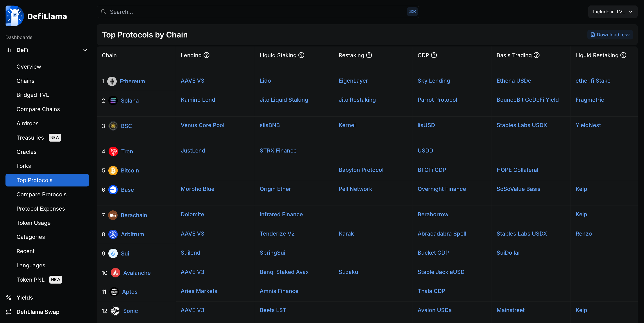Click the Base chain icon
The image size is (644, 323).
113,190
